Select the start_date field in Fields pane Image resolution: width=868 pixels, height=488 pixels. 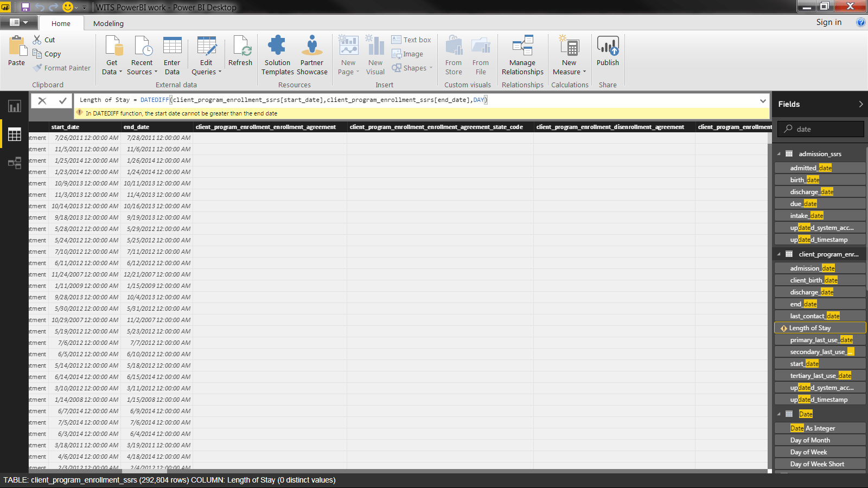coord(820,364)
